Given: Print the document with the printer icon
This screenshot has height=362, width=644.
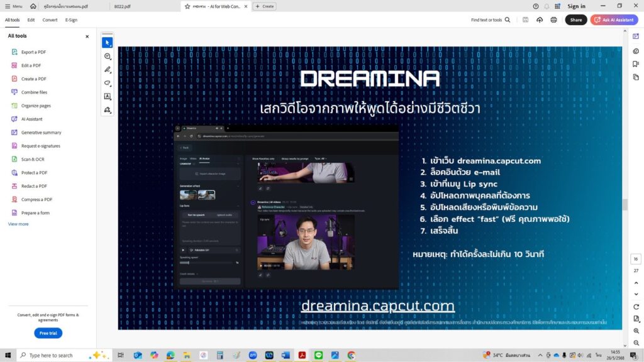Looking at the screenshot, I should 553,19.
